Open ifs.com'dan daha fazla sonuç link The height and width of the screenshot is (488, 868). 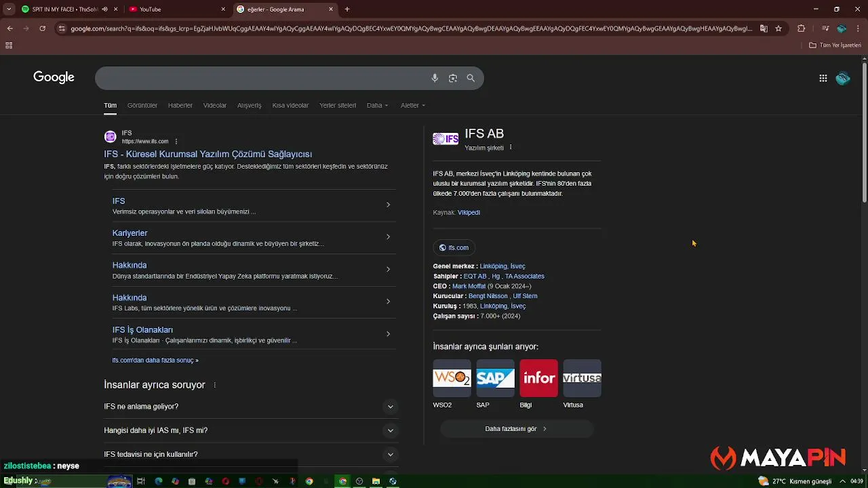coord(155,360)
